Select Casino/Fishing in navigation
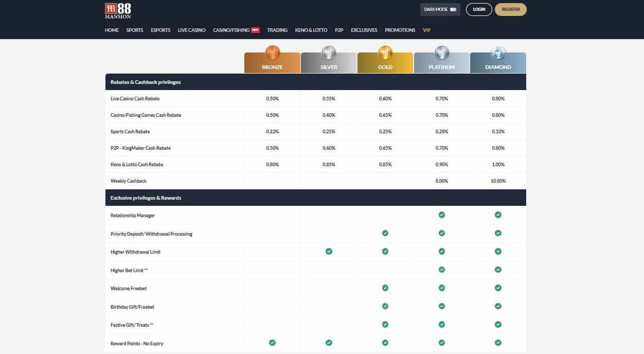This screenshot has height=354, width=644. (x=231, y=30)
